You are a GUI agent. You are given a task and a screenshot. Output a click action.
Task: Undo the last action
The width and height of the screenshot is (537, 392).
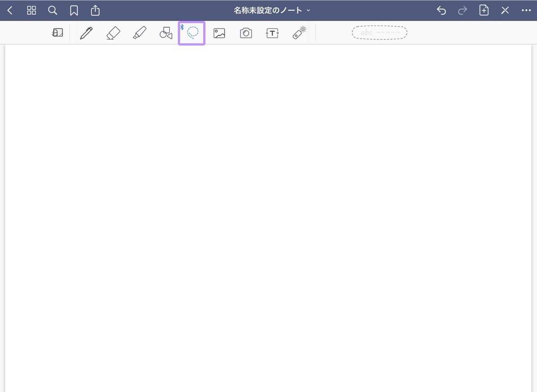441,10
